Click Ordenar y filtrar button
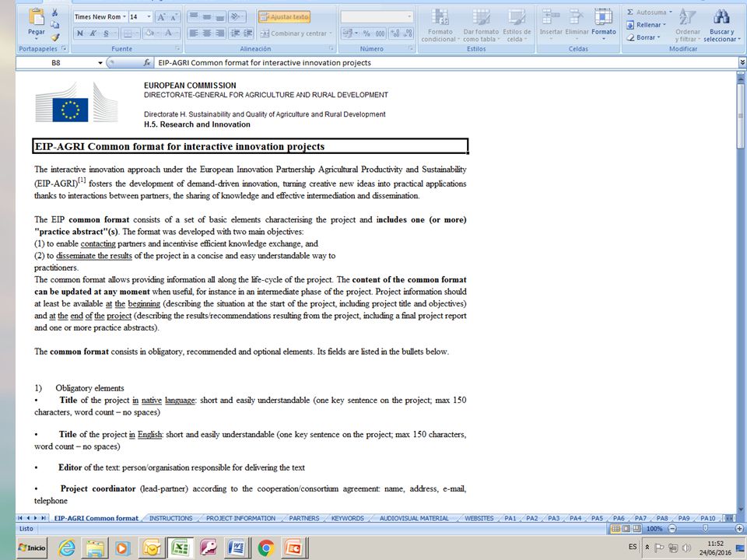747x560 pixels. pyautogui.click(x=687, y=25)
